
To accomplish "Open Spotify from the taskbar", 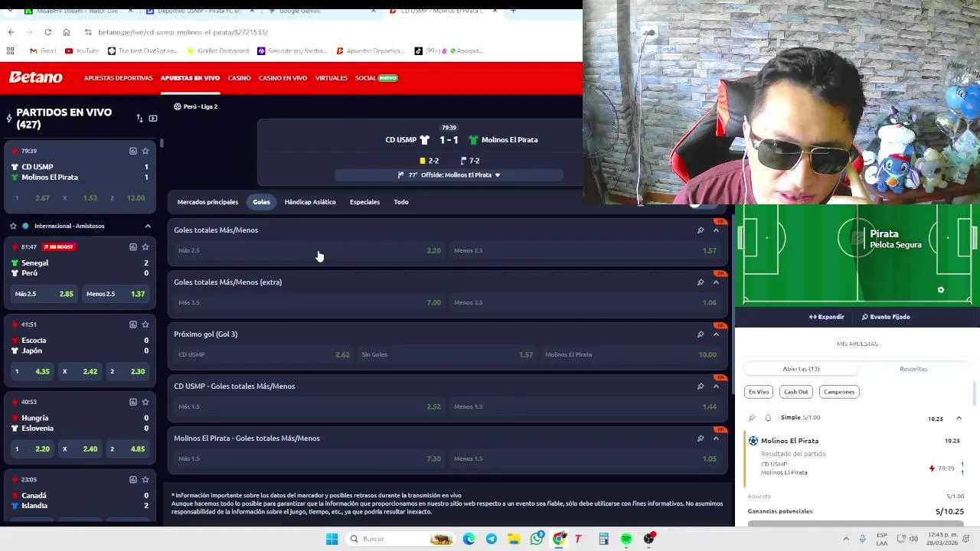I will pyautogui.click(x=626, y=539).
